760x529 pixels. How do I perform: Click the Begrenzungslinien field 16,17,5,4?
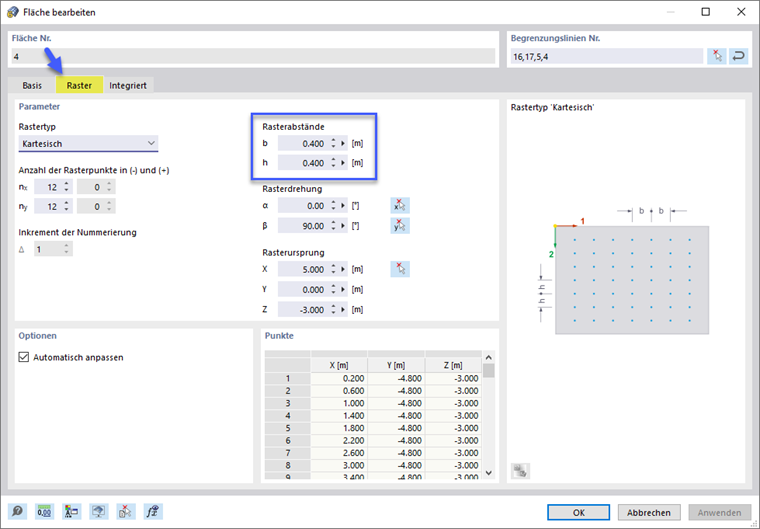coord(607,57)
